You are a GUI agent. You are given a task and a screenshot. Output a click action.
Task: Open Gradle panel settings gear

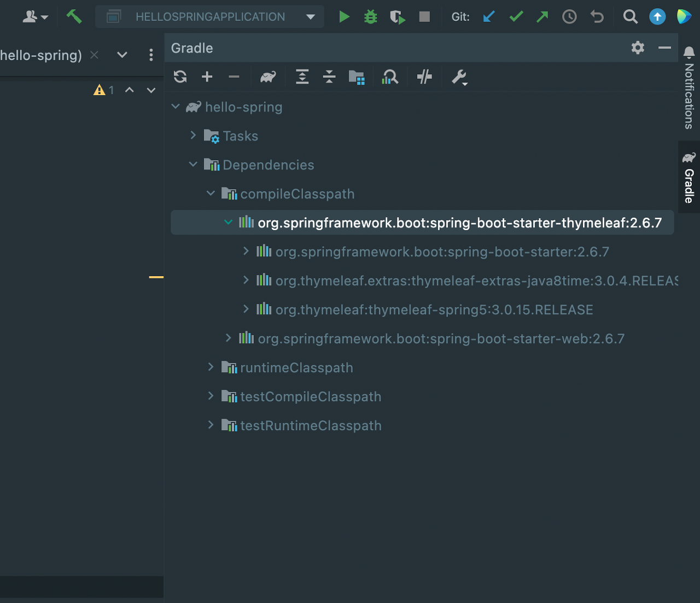[638, 48]
